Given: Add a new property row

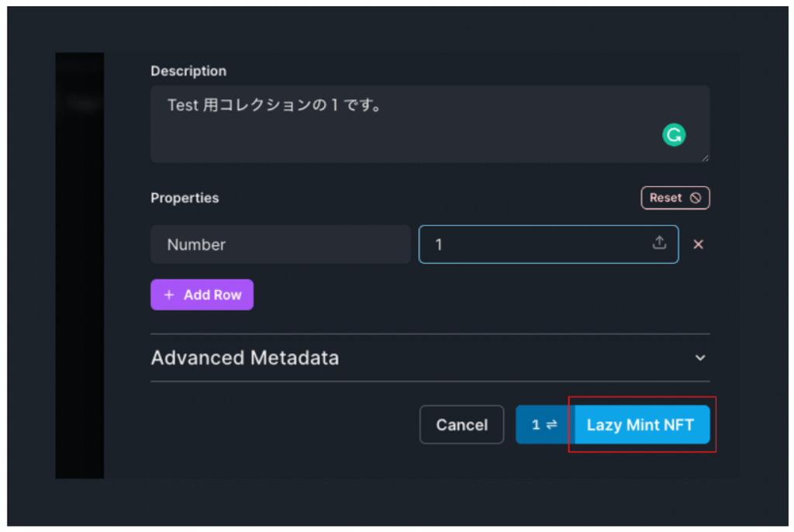Looking at the screenshot, I should [202, 295].
